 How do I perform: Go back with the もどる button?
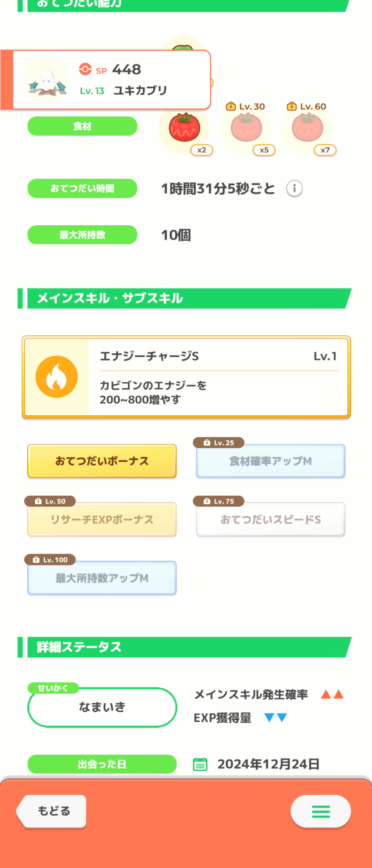[x=52, y=811]
